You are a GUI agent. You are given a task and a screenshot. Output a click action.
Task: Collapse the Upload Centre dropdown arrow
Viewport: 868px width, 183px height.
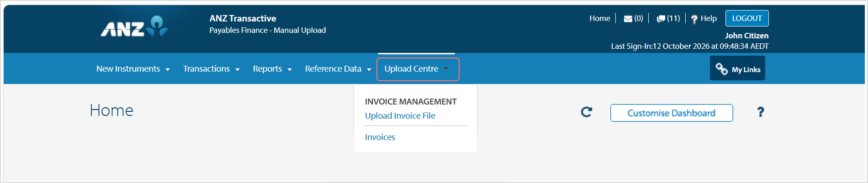click(x=446, y=69)
